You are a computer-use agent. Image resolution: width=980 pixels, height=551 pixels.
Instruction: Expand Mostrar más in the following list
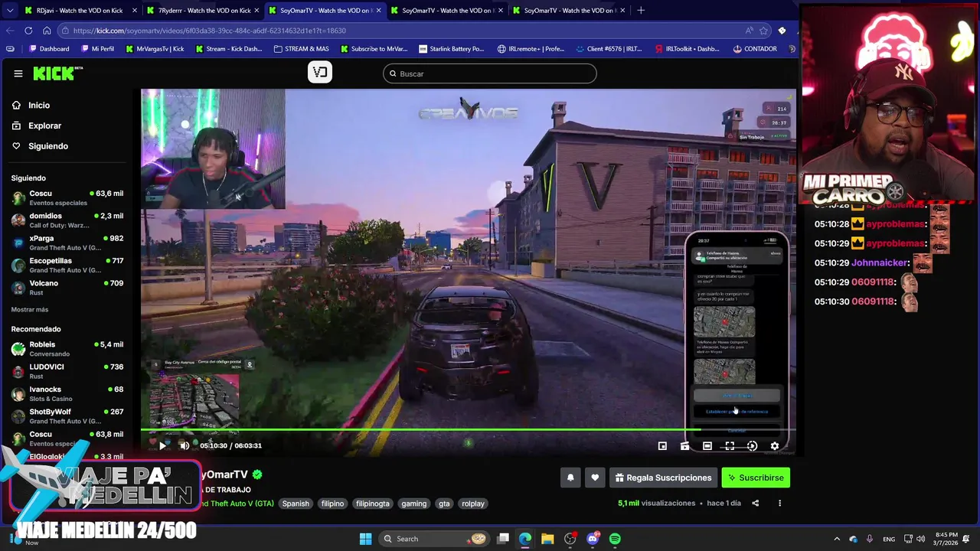coord(29,309)
